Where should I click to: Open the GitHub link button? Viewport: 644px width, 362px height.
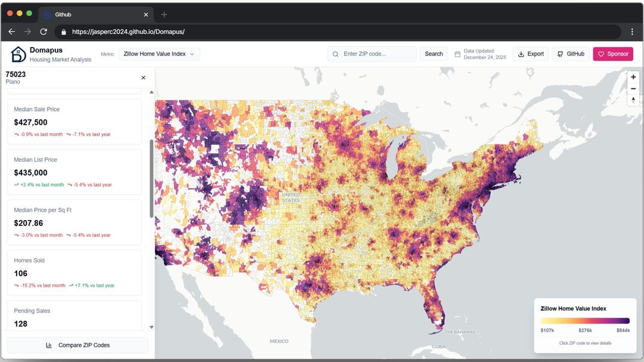point(571,54)
